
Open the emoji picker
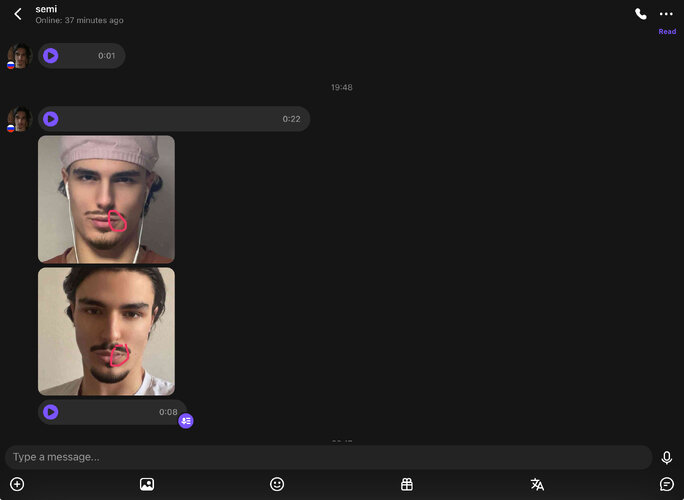coord(277,484)
